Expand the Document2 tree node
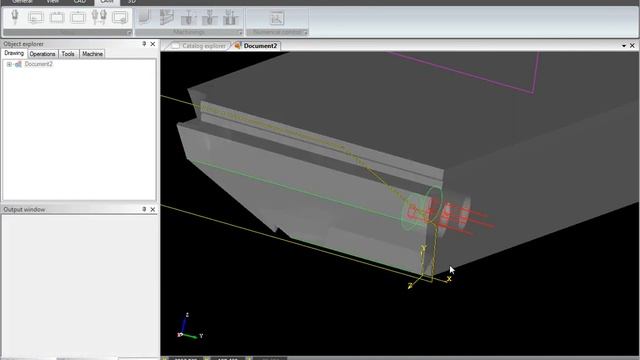This screenshot has width=640, height=360. click(9, 64)
